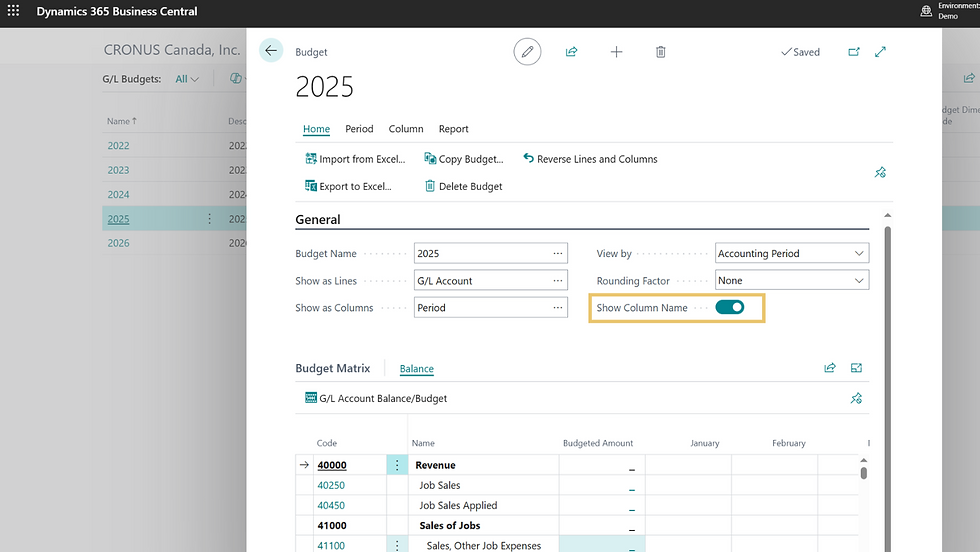
Task: Click the page vertical scrollbar
Action: [888, 388]
